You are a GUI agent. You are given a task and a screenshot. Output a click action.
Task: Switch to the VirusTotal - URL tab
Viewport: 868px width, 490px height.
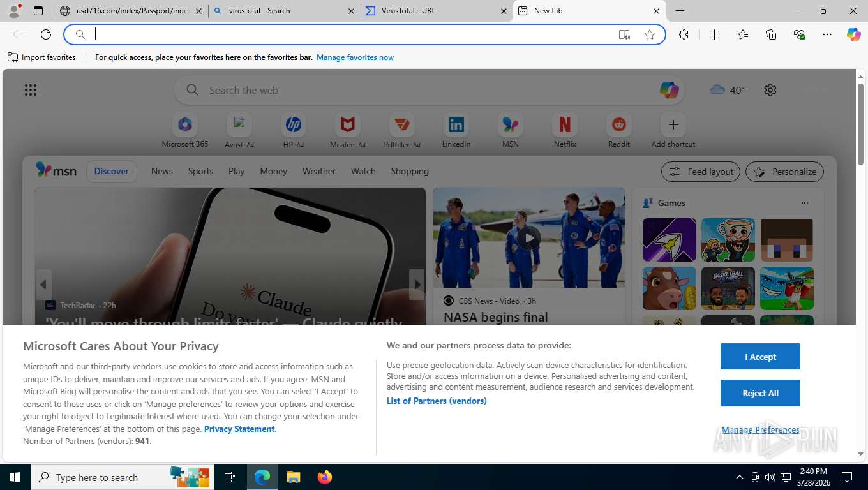pyautogui.click(x=437, y=11)
